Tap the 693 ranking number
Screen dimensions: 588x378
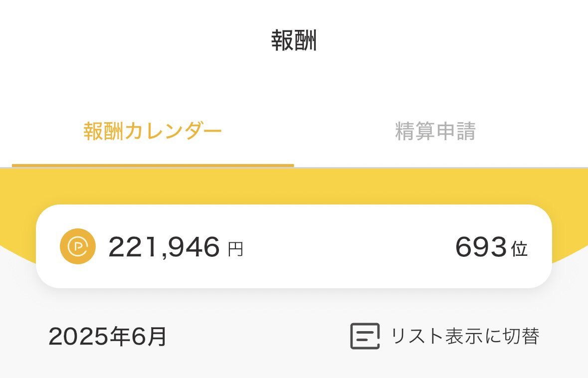tap(481, 247)
